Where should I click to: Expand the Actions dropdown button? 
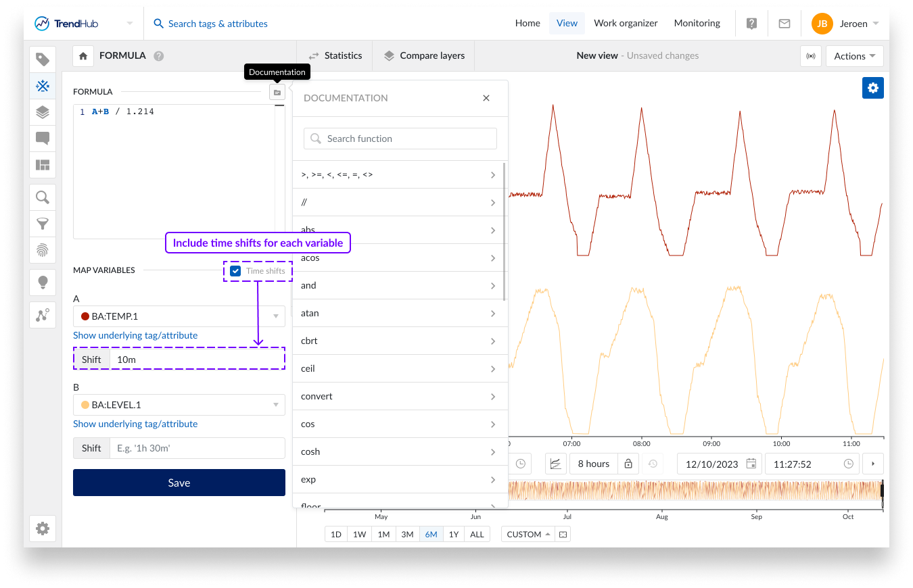pos(854,56)
